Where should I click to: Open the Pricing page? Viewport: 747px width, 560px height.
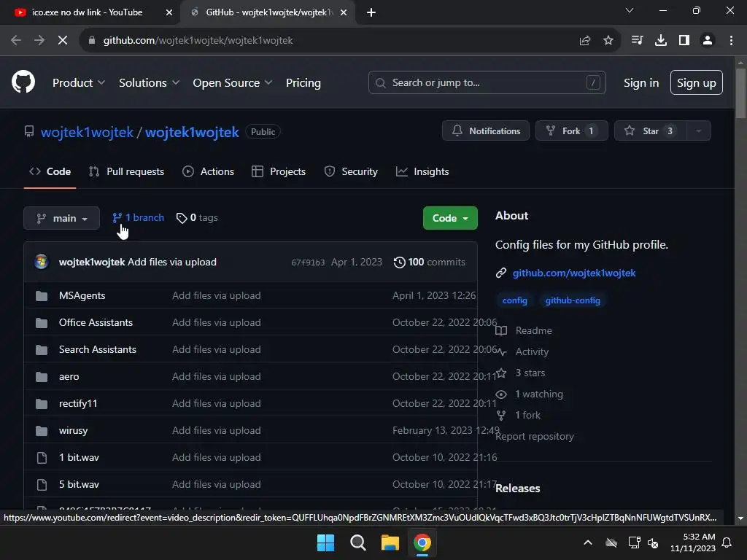point(303,83)
